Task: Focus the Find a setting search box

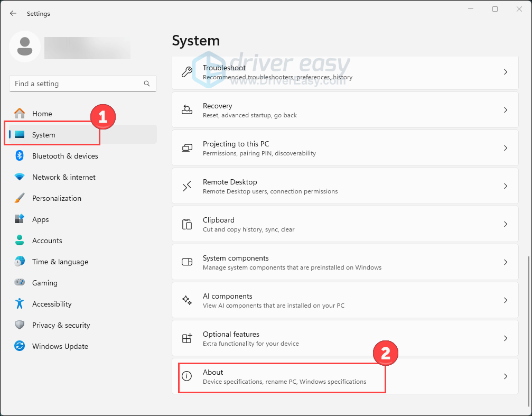Action: pyautogui.click(x=77, y=84)
